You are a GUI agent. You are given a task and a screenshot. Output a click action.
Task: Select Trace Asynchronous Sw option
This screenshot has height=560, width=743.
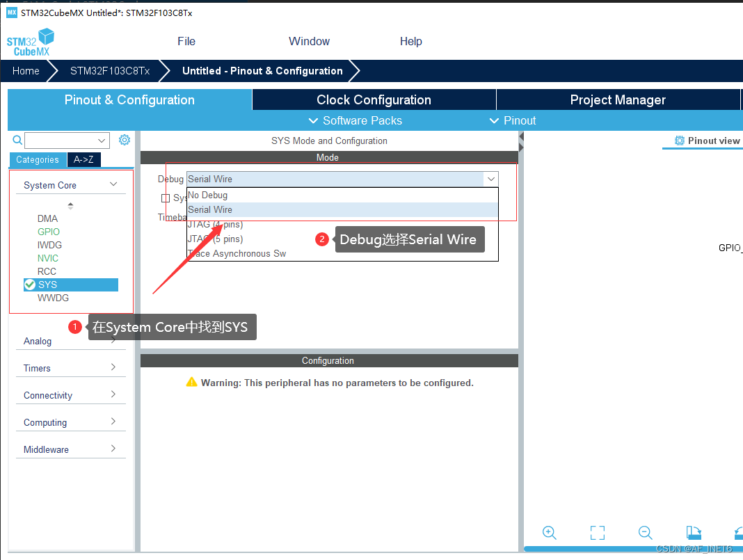click(342, 253)
